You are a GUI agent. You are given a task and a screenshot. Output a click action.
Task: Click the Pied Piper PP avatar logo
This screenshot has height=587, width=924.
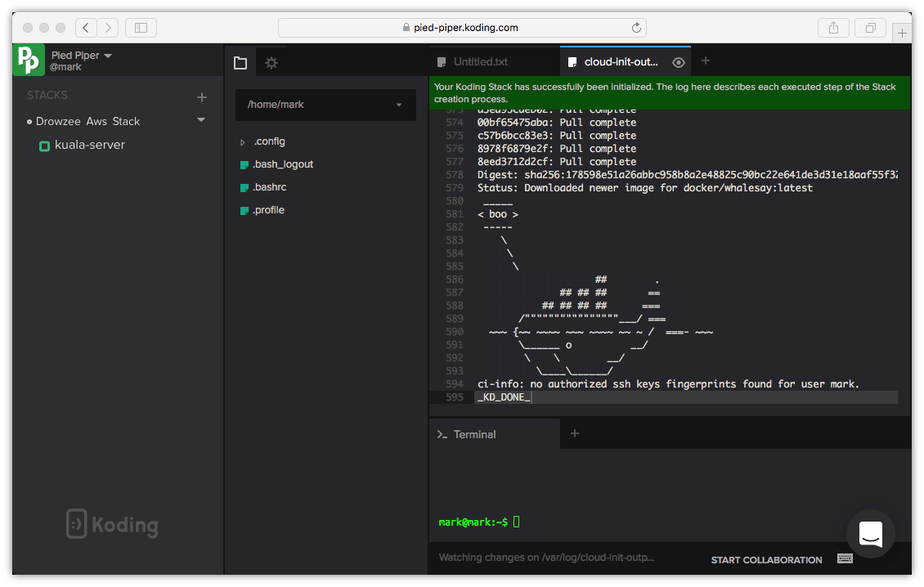click(28, 59)
